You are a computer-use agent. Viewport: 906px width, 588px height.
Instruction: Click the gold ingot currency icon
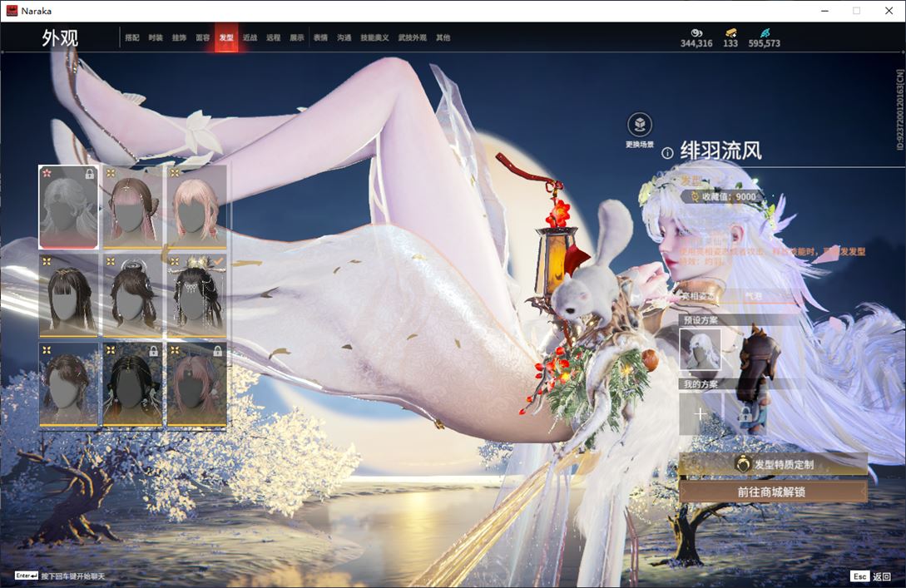tap(731, 33)
